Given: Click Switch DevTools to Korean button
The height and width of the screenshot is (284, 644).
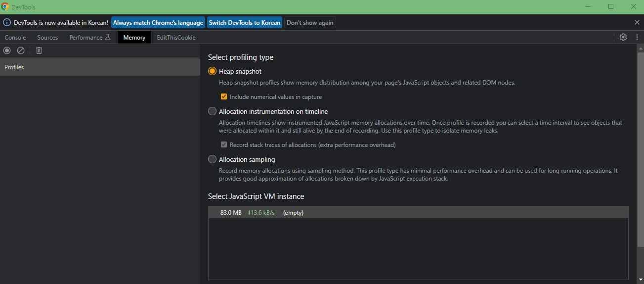Looking at the screenshot, I should 245,23.
